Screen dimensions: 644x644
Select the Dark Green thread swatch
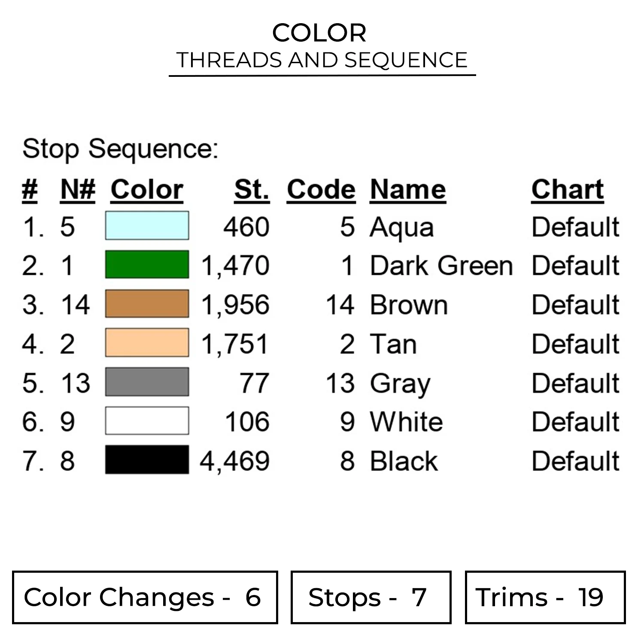147,264
